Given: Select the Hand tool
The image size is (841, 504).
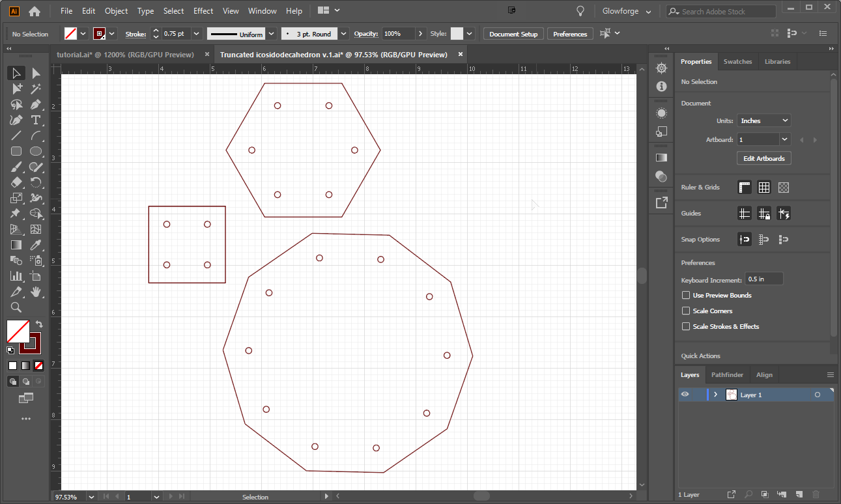Looking at the screenshot, I should [36, 292].
